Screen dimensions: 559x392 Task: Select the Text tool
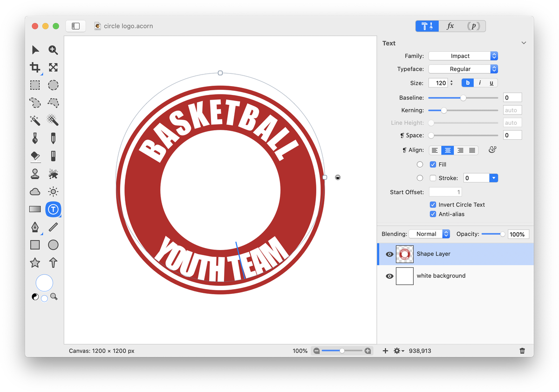click(x=54, y=210)
